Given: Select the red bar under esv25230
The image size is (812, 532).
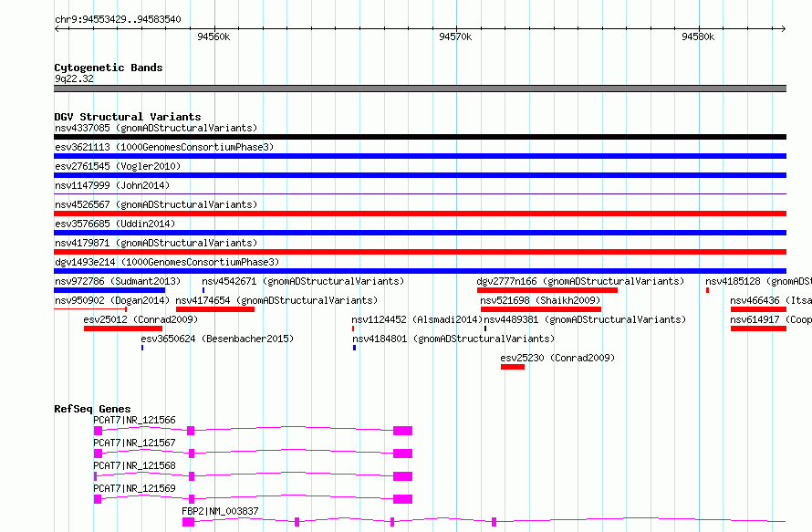Looking at the screenshot, I should pyautogui.click(x=513, y=367).
